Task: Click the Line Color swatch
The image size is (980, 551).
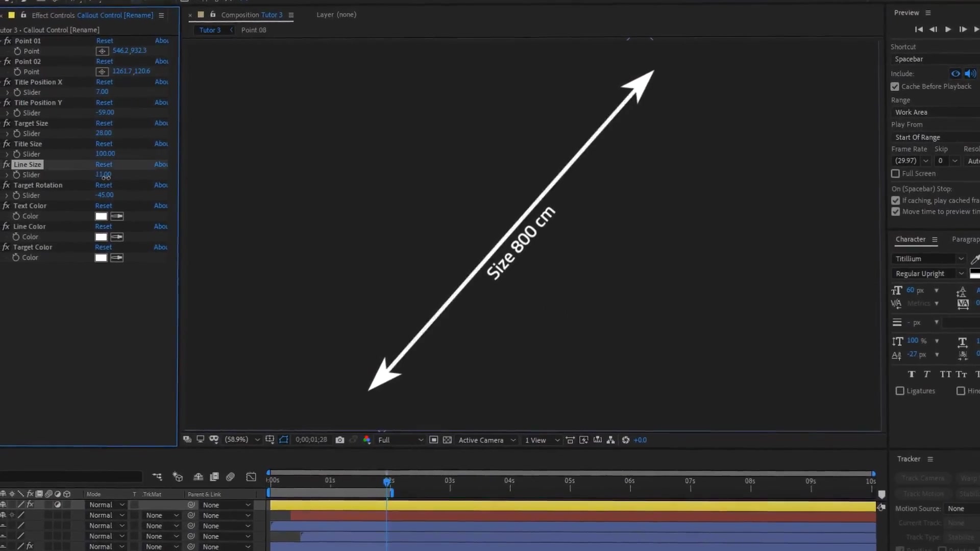Action: tap(100, 237)
